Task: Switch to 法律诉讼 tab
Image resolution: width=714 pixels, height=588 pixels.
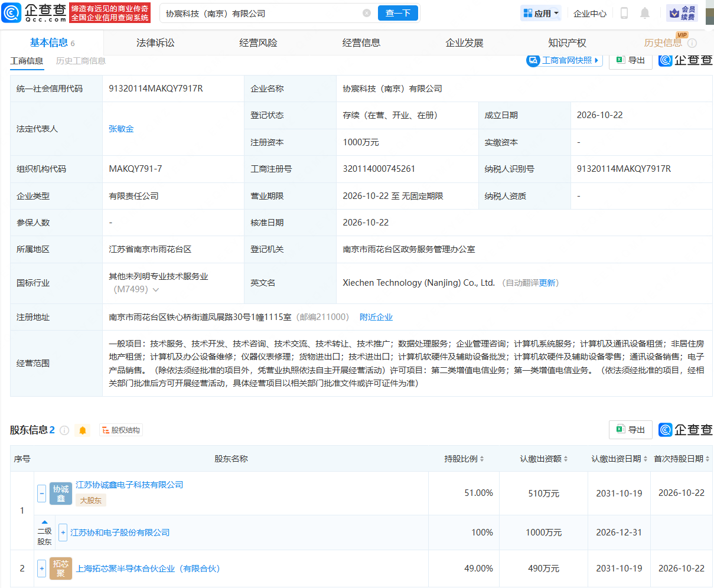Action: point(155,43)
